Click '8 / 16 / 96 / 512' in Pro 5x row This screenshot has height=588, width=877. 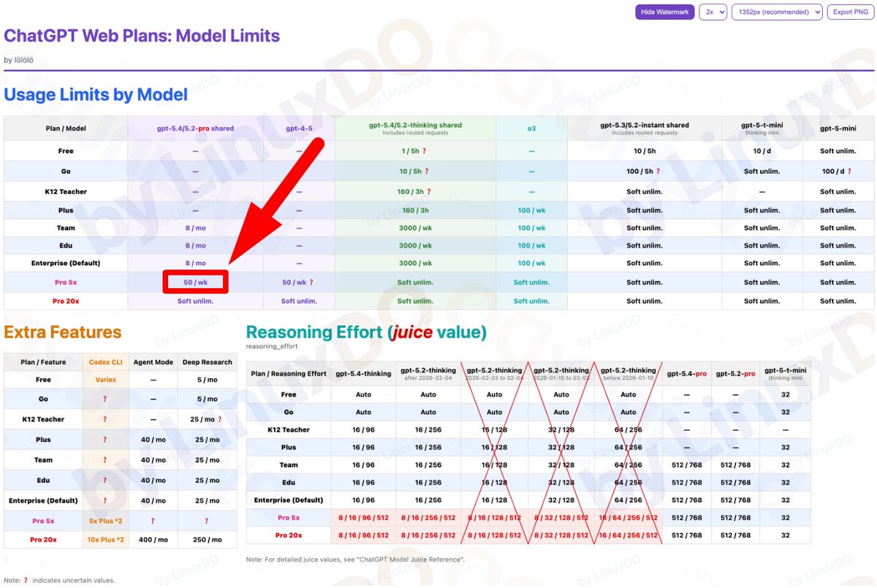click(363, 518)
